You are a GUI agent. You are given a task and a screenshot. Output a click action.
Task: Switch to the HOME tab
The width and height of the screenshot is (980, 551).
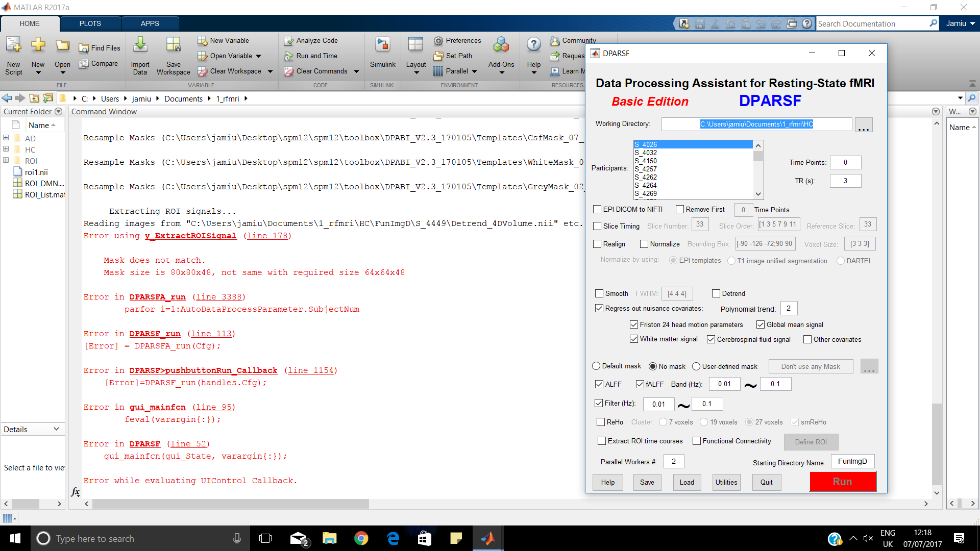[30, 23]
